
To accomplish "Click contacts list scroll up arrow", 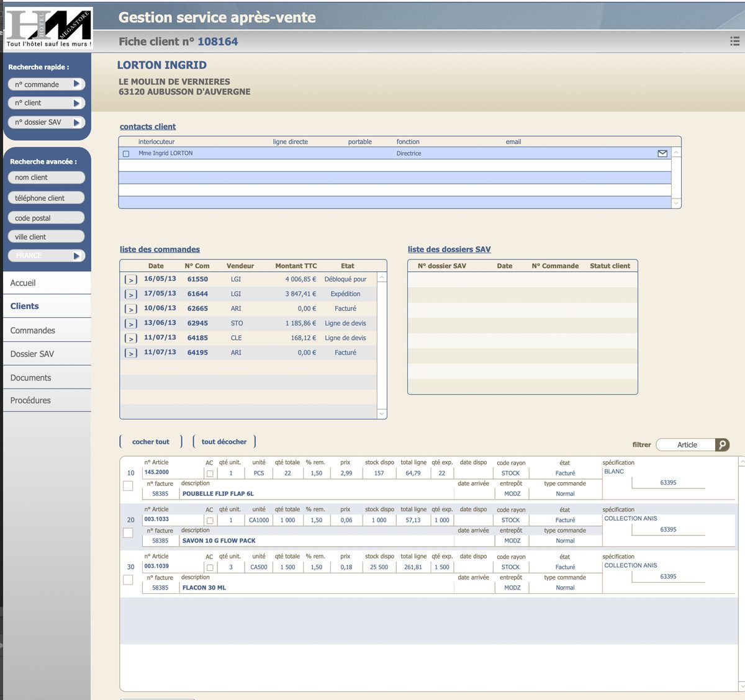I will pyautogui.click(x=676, y=152).
